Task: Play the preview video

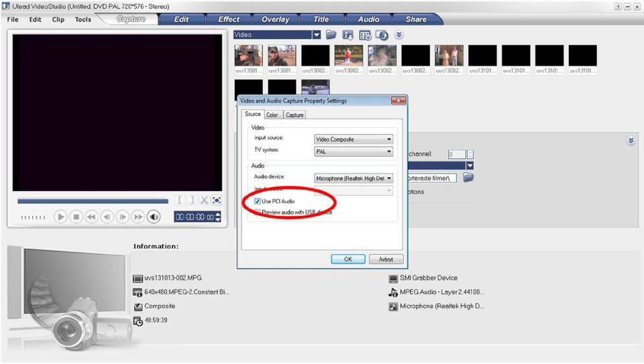Action: click(x=60, y=217)
